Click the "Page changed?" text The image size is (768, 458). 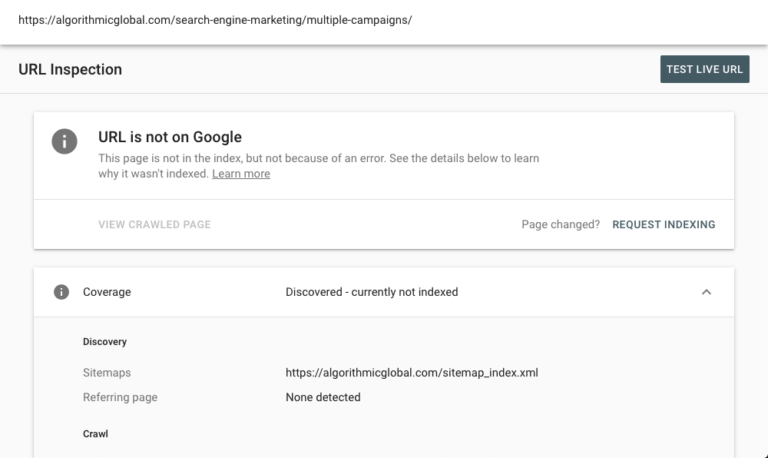click(560, 225)
